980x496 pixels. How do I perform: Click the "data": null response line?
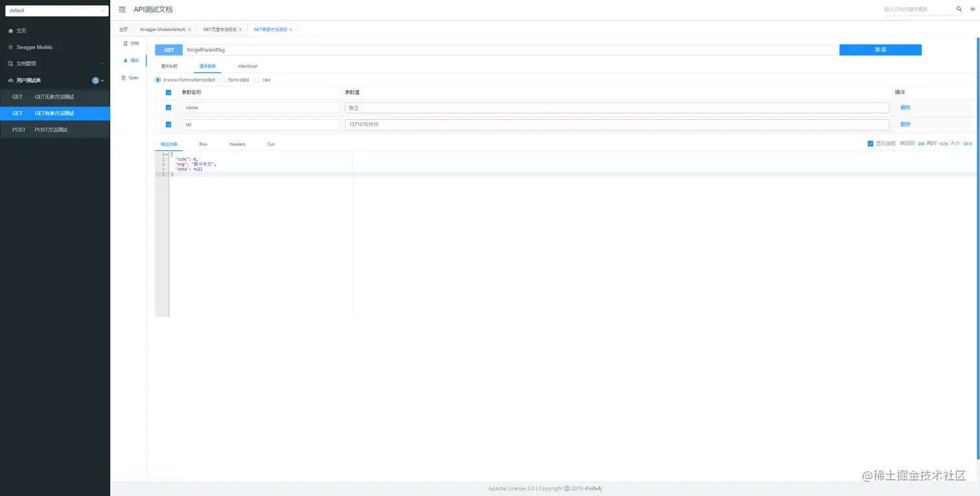point(189,169)
